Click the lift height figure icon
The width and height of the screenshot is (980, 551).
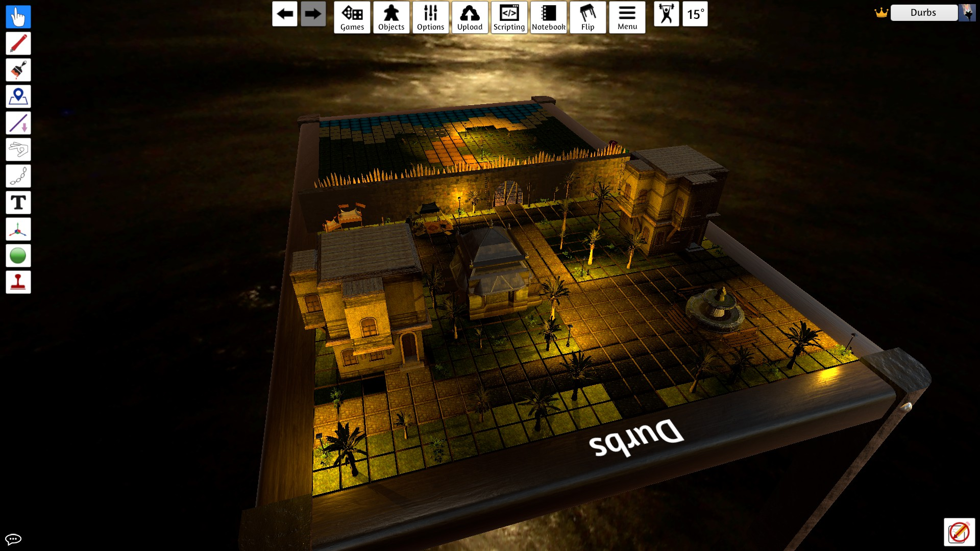tap(667, 14)
